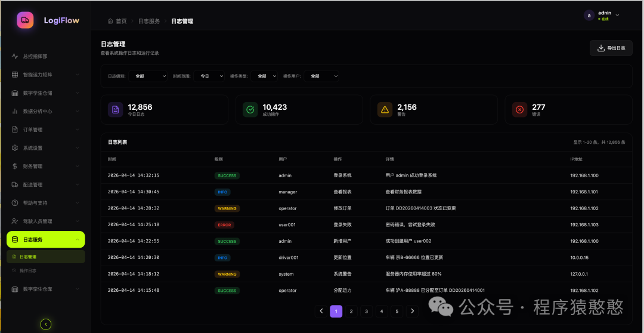The height and width of the screenshot is (333, 644).
Task: Open 系统设置 in the sidebar
Action: pyautogui.click(x=45, y=148)
